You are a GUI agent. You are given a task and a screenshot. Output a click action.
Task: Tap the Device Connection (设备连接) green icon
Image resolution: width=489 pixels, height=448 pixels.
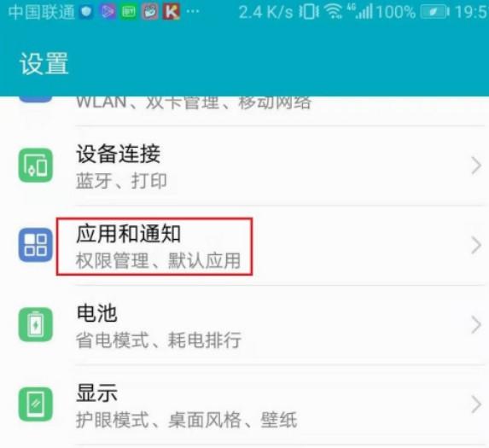(36, 166)
